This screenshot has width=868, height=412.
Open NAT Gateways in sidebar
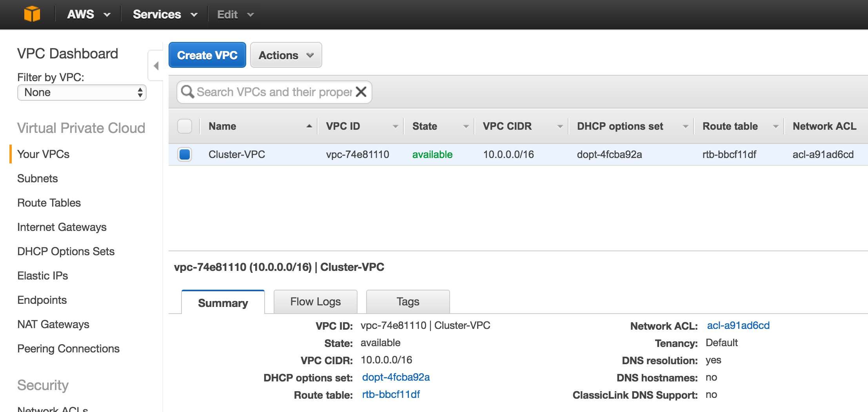click(53, 324)
